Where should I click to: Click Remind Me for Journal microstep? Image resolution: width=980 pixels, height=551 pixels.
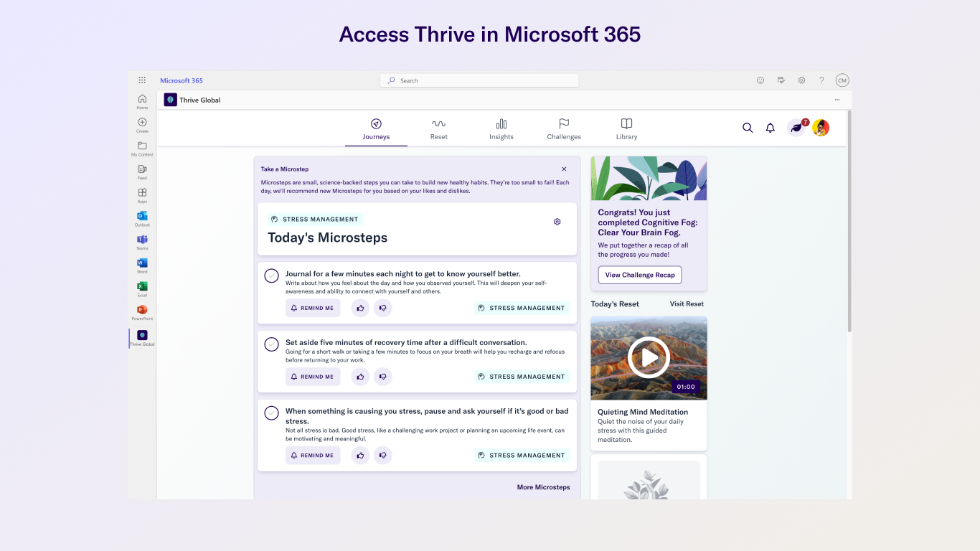coord(313,308)
